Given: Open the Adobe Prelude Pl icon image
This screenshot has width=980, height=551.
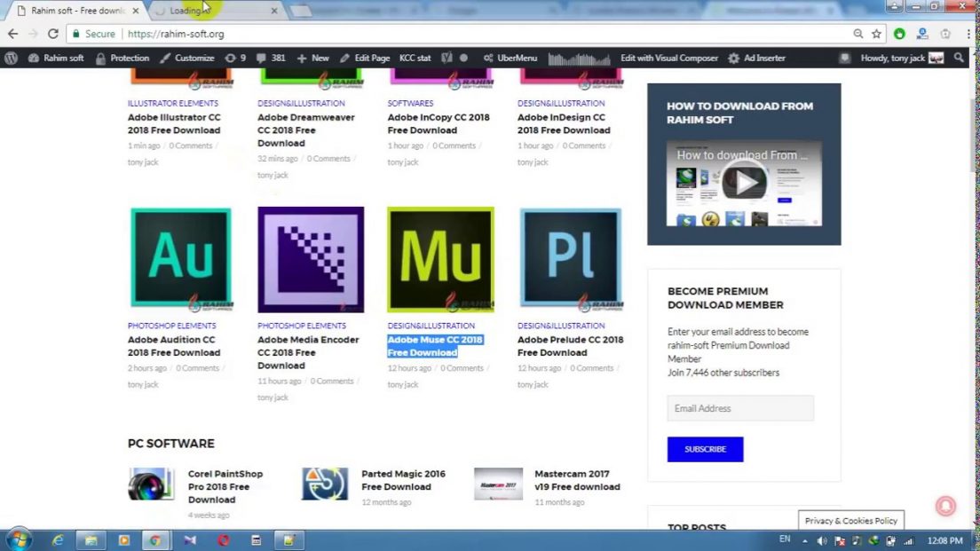Looking at the screenshot, I should pyautogui.click(x=571, y=259).
